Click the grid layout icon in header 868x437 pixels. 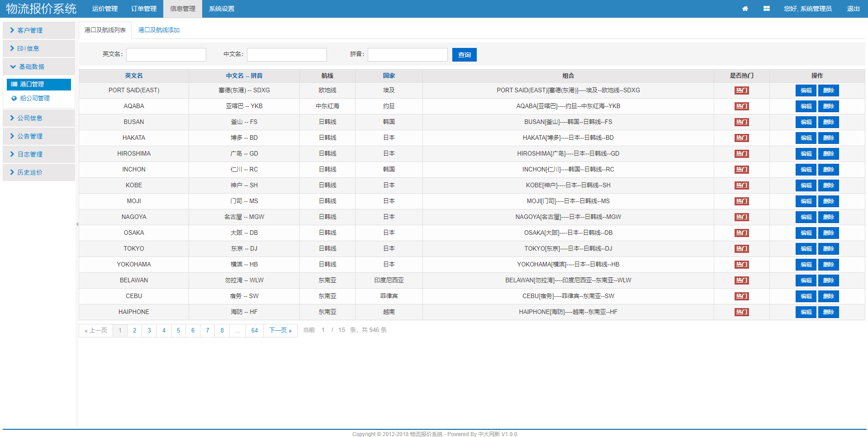pyautogui.click(x=766, y=9)
